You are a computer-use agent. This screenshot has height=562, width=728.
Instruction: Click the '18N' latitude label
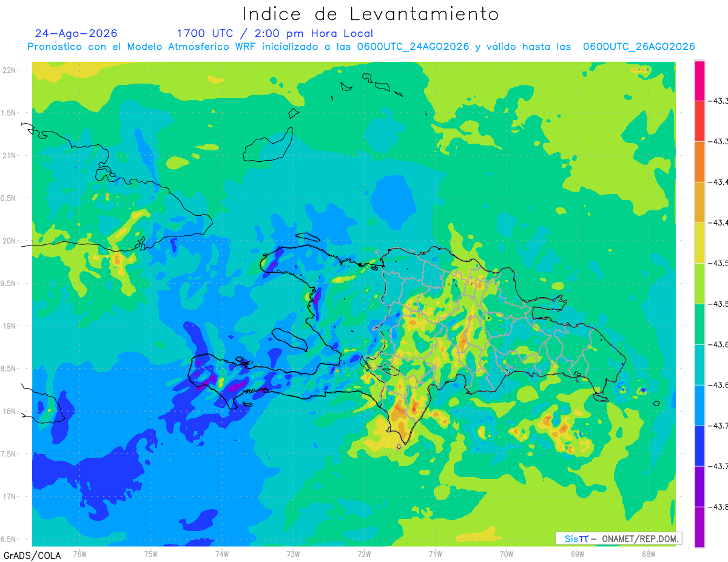10,411
